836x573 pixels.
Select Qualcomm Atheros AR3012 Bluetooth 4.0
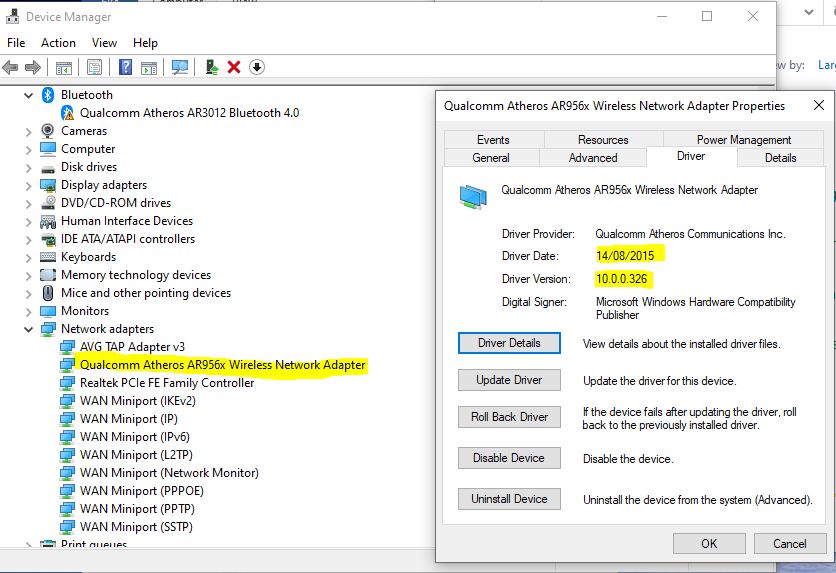[x=189, y=113]
